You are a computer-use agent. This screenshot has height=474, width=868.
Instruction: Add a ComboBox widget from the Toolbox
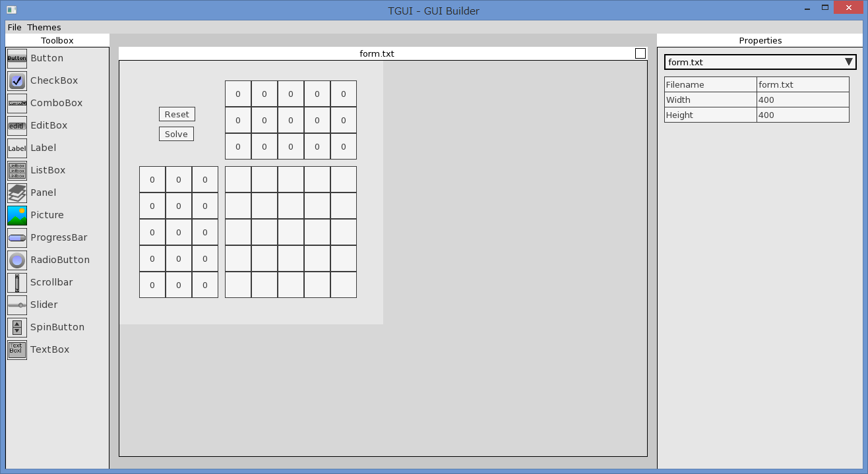coord(55,103)
